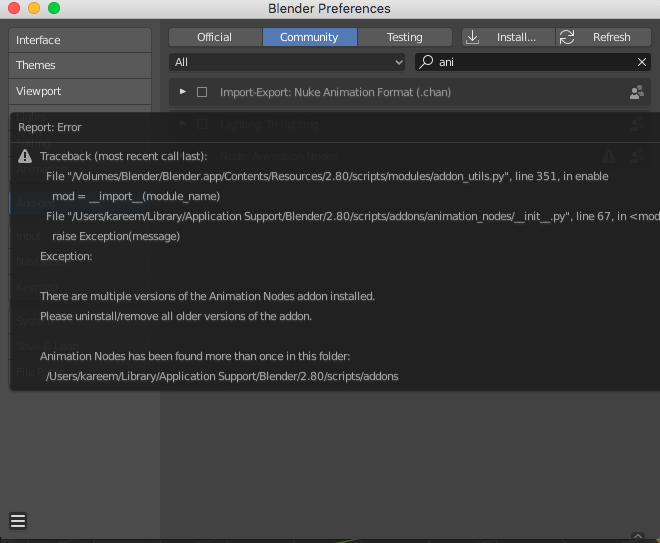
Task: Click the Refresh circular arrows icon
Action: point(567,37)
